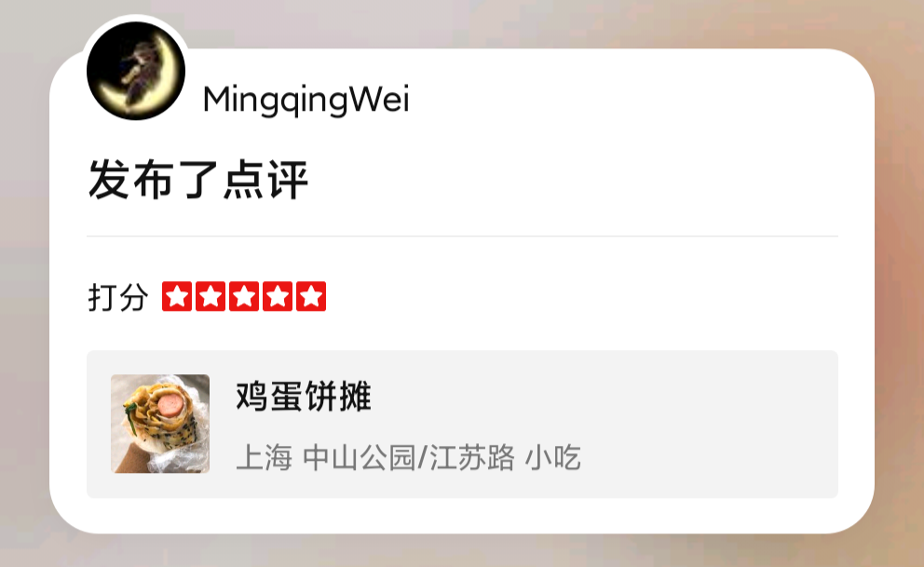Click the 打分 rating label
The width and height of the screenshot is (924, 567).
(118, 297)
